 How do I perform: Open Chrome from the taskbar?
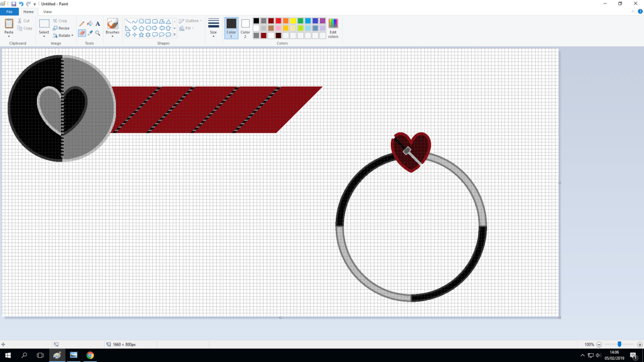coord(90,355)
